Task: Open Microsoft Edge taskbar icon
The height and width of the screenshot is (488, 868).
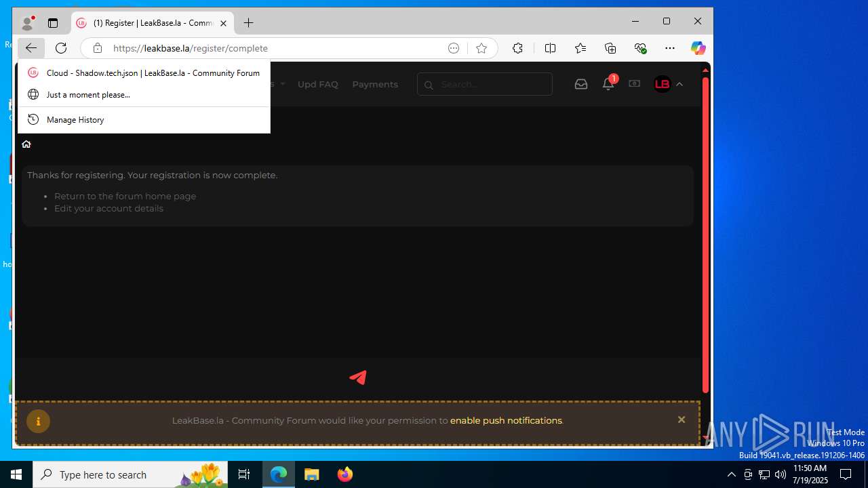Action: (x=279, y=474)
